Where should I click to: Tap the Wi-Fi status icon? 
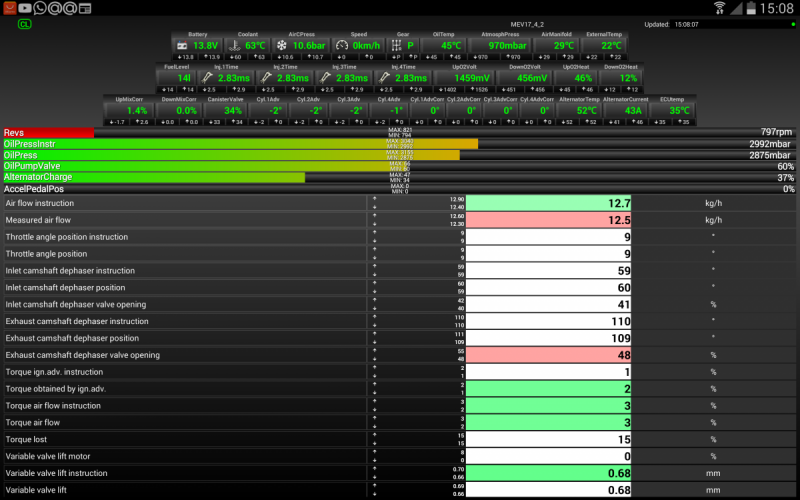tap(720, 8)
